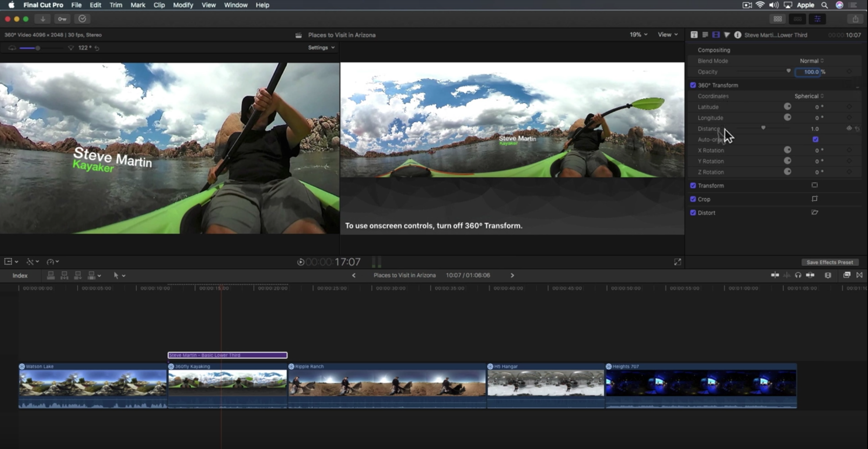Image resolution: width=868 pixels, height=449 pixels.
Task: Reset the Distance parameter arrow
Action: (x=857, y=129)
